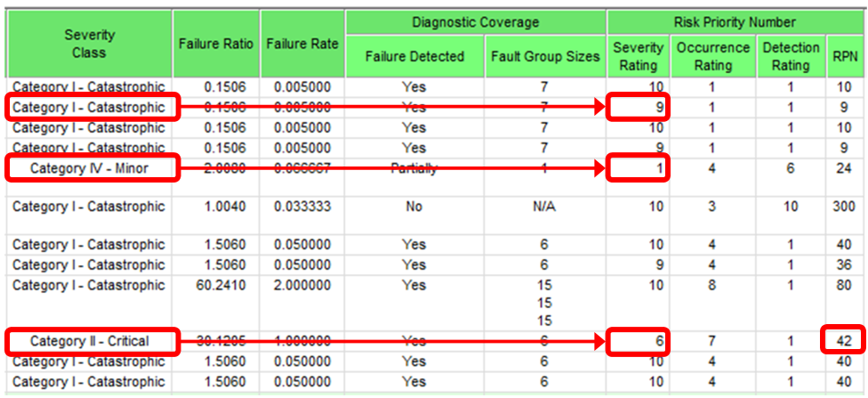
Task: Select the RPN cell showing 300
Action: (x=844, y=207)
